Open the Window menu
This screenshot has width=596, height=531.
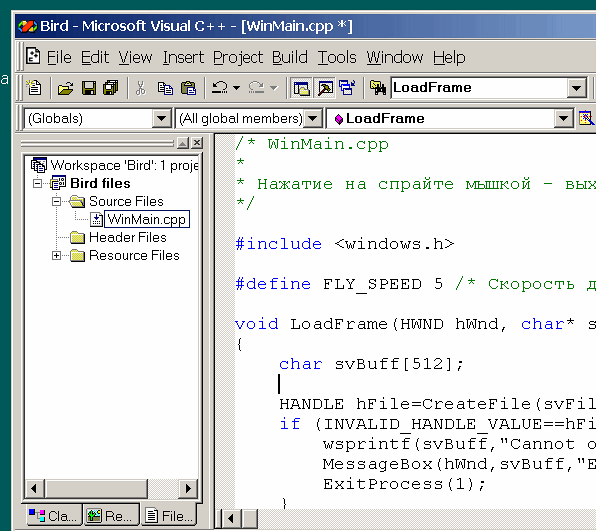[x=395, y=57]
